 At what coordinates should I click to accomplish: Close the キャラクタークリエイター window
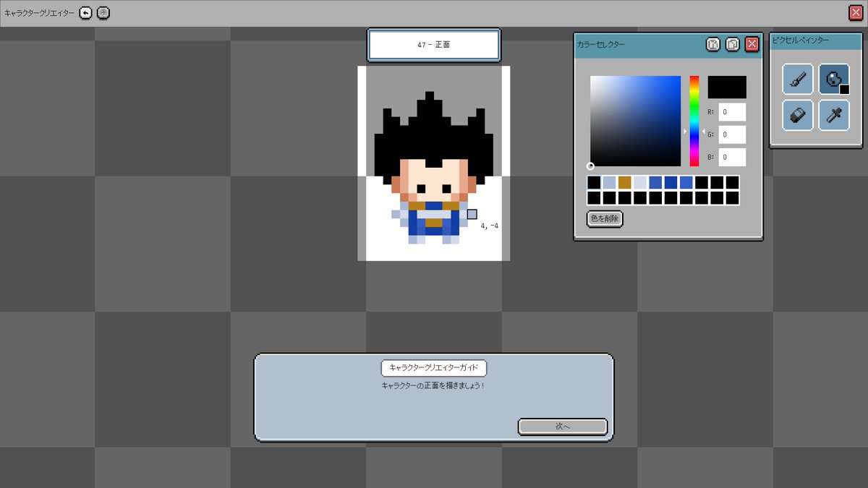856,12
